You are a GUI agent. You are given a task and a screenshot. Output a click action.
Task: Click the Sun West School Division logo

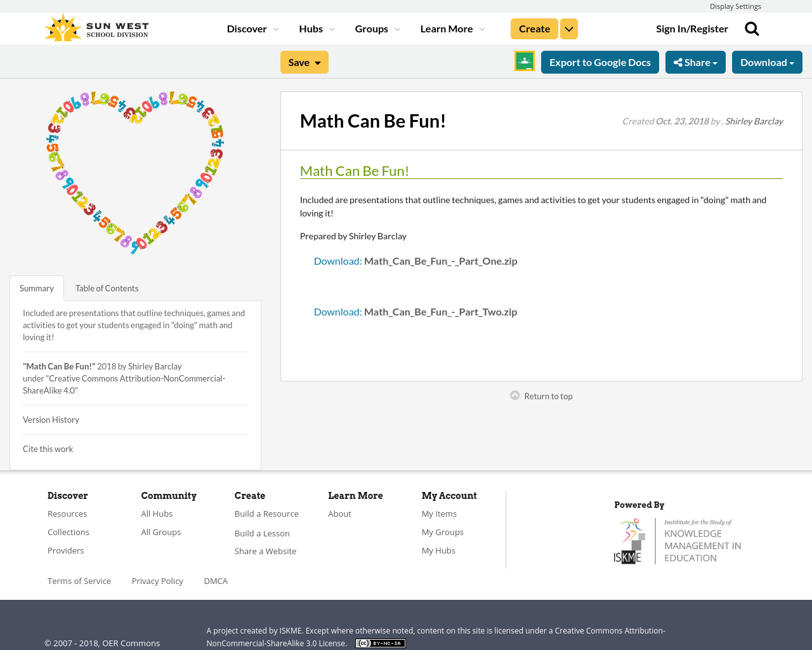95,27
